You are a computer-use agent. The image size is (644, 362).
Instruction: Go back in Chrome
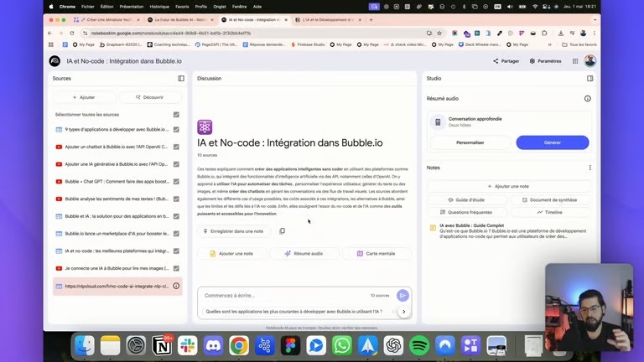(x=49, y=34)
